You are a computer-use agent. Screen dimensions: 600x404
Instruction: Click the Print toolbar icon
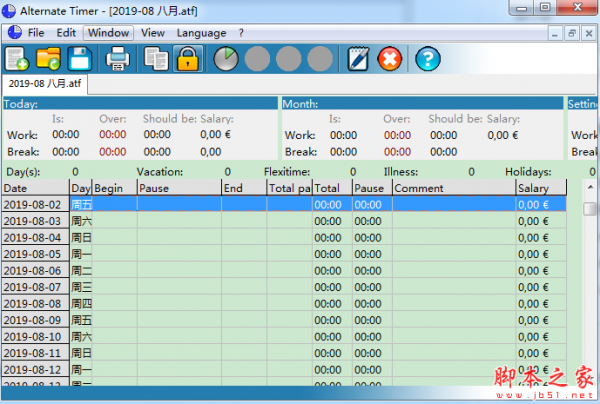[x=118, y=59]
